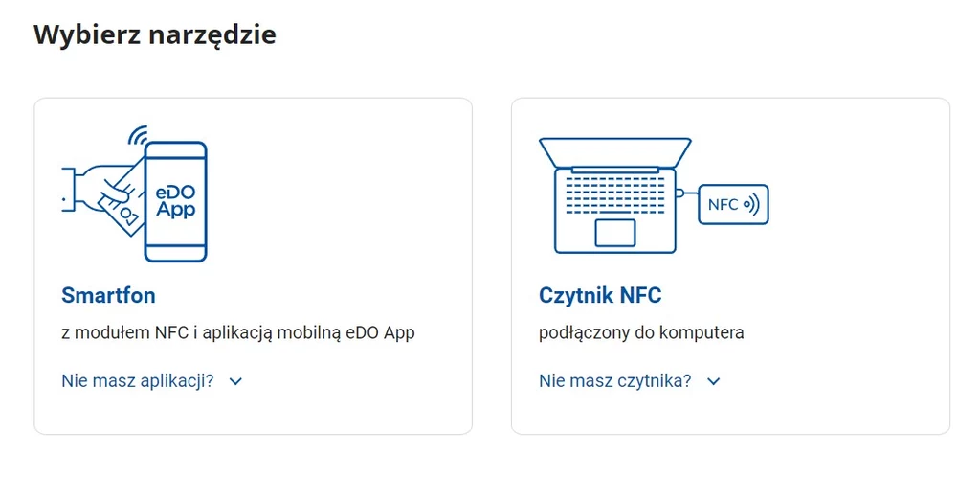Viewport: 980px width, 478px height.
Task: Click the laptop screen lid graphic
Action: (615, 152)
